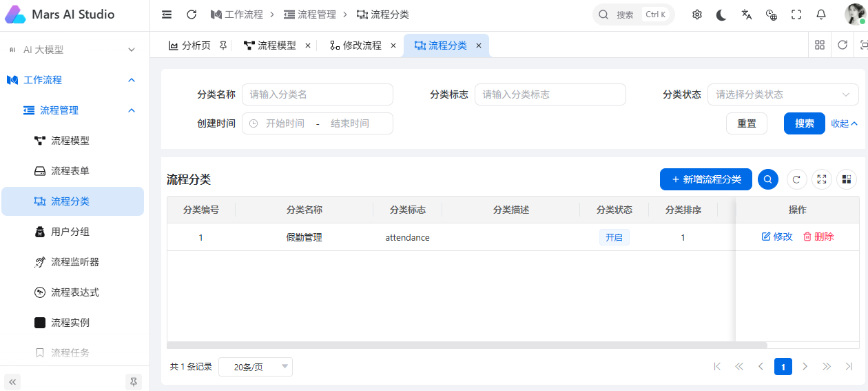Open the notifications bell
Screen dimensions: 868x391
[821, 14]
